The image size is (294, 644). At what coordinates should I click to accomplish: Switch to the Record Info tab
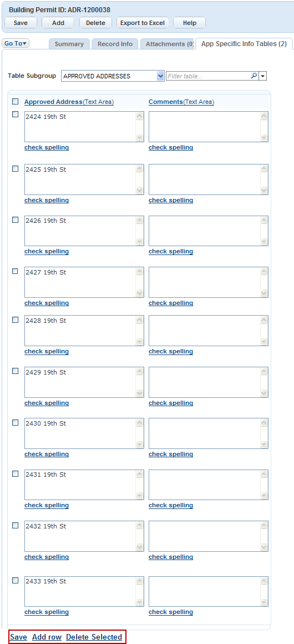pos(115,44)
